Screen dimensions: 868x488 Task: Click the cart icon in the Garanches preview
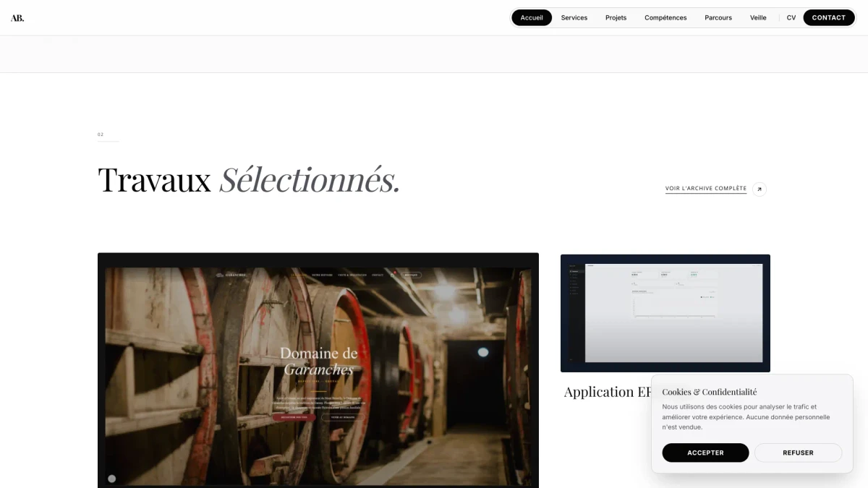pos(392,275)
